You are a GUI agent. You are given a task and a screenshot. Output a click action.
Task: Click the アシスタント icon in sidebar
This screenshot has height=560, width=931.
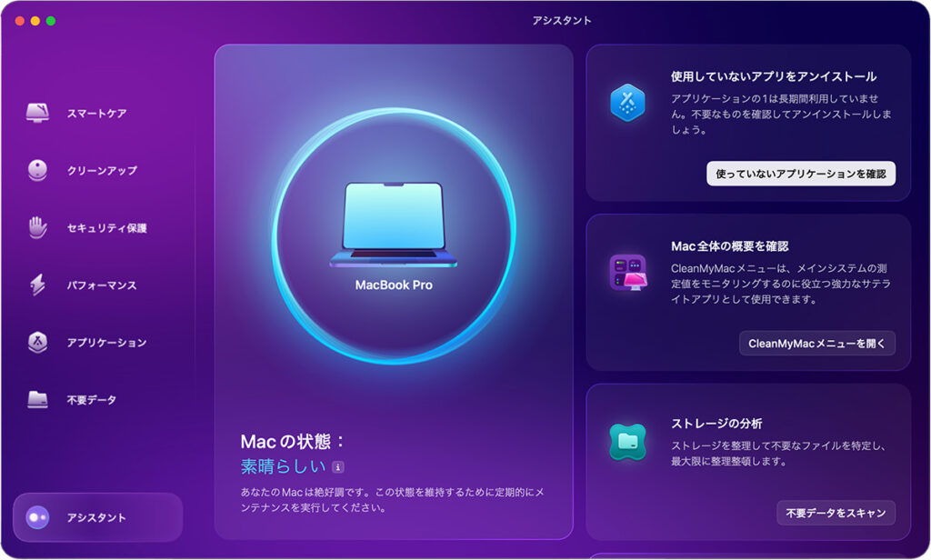point(37,517)
